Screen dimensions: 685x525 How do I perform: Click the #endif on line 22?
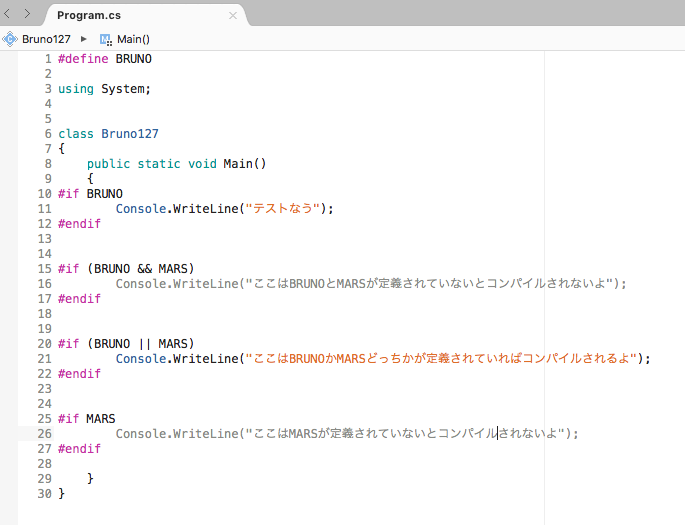pyautogui.click(x=80, y=374)
